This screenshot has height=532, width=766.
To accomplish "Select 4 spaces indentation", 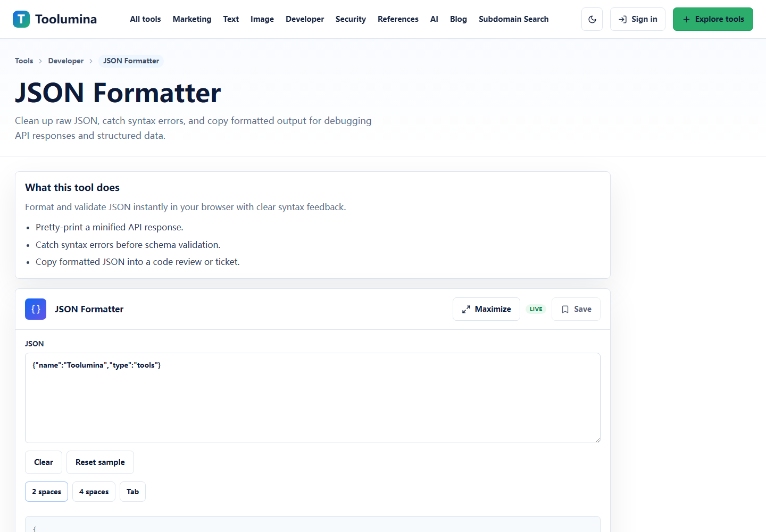I will pos(94,492).
